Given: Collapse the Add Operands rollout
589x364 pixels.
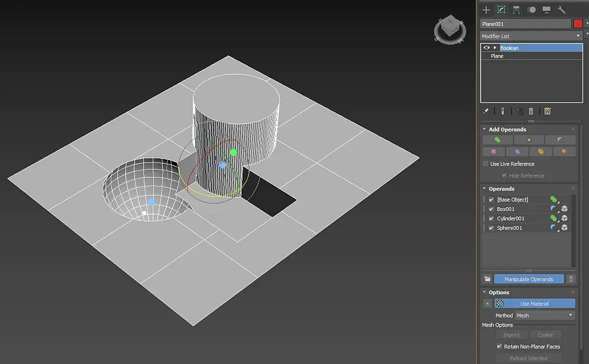Looking at the screenshot, I should [x=484, y=129].
